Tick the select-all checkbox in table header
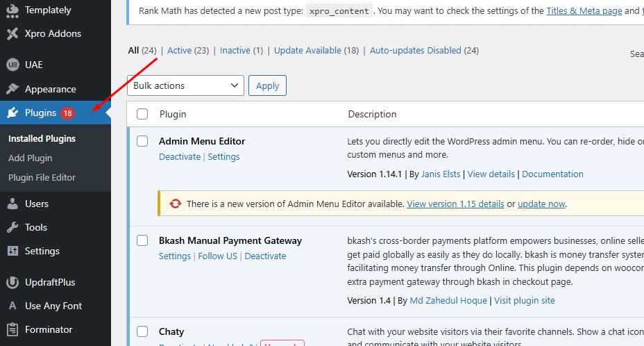 [x=142, y=114]
